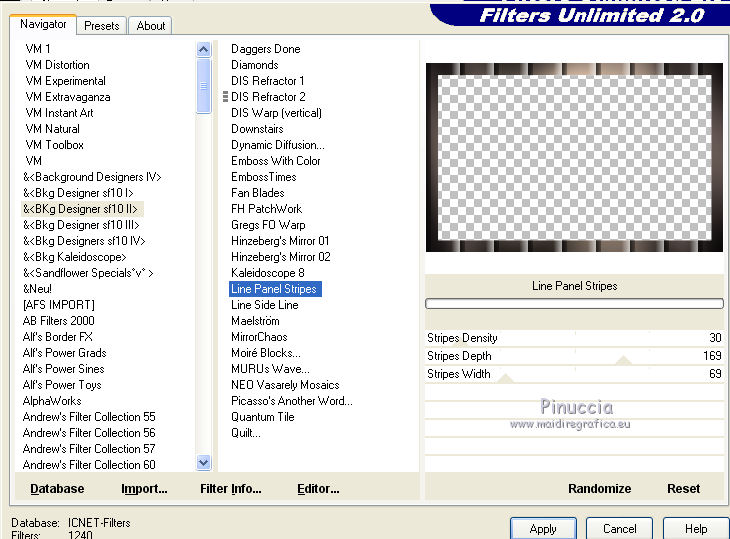This screenshot has height=539, width=730.
Task: Open the Database menu
Action: [57, 489]
